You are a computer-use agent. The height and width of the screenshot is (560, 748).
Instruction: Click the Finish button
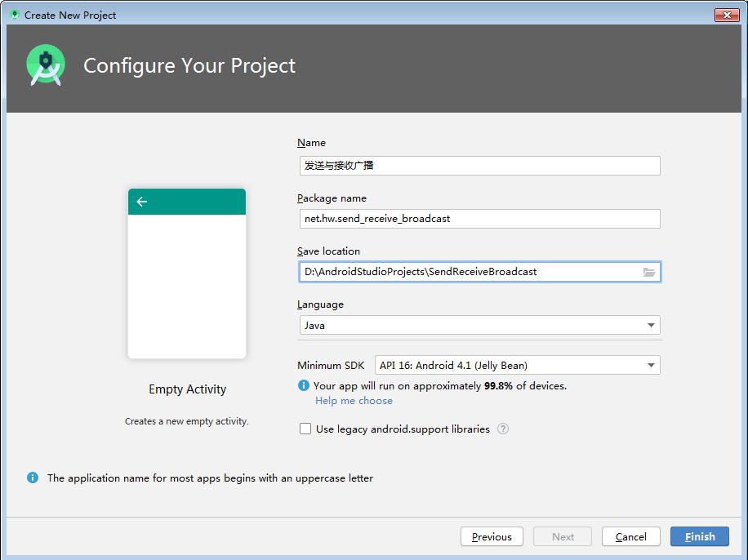700,536
